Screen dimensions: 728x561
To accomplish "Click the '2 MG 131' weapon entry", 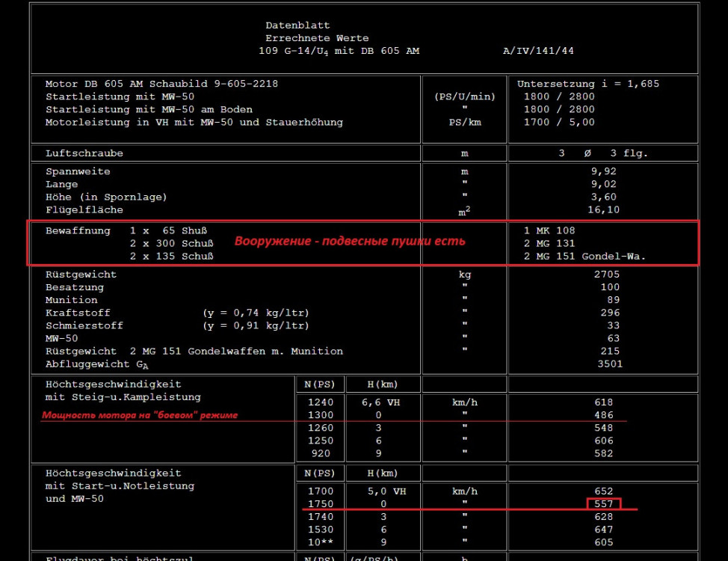I will [549, 244].
